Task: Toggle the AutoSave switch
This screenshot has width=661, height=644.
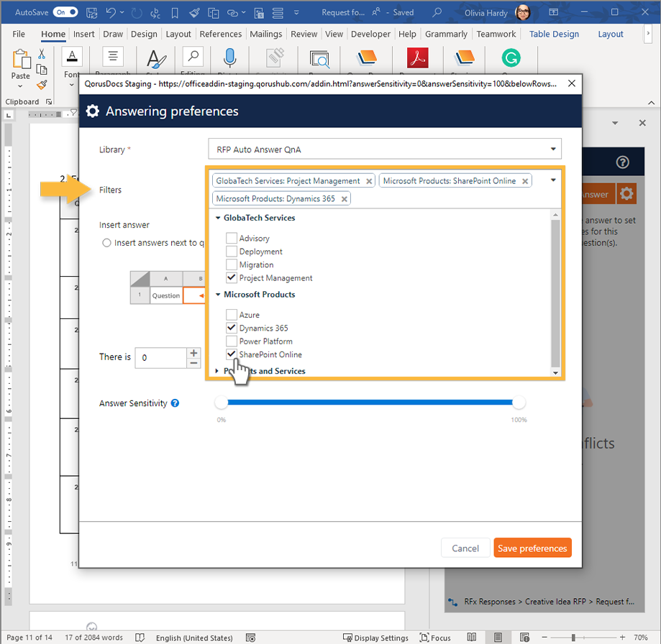Action: [65, 12]
